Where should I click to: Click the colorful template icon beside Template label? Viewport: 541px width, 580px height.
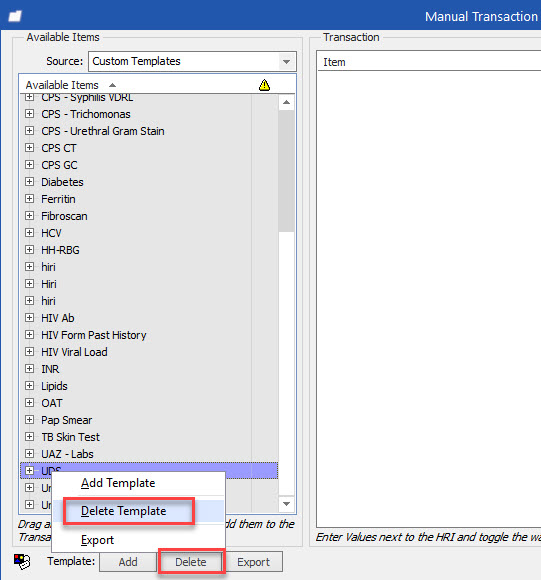coord(22,561)
